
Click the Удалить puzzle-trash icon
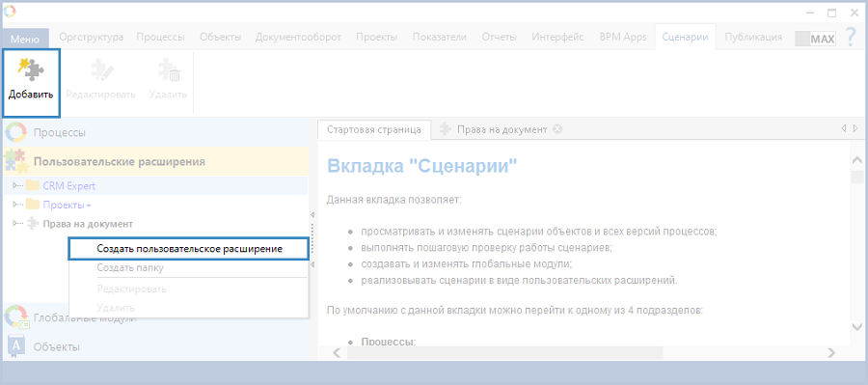(168, 69)
